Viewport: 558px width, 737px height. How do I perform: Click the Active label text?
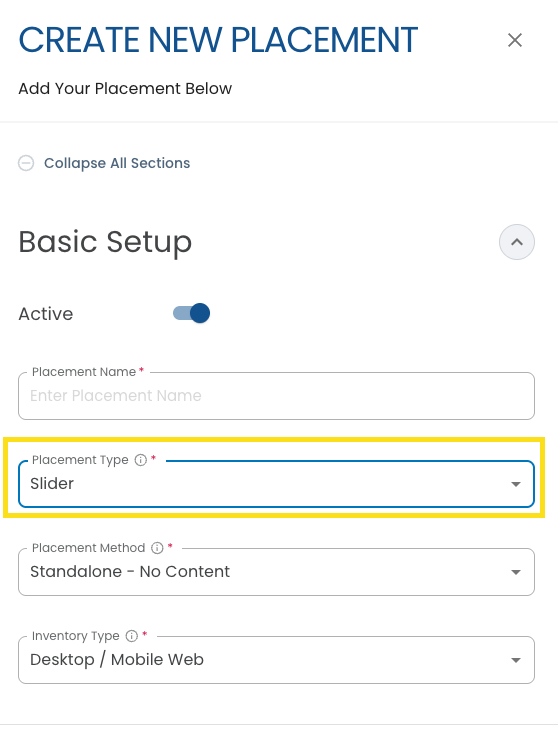pos(46,314)
